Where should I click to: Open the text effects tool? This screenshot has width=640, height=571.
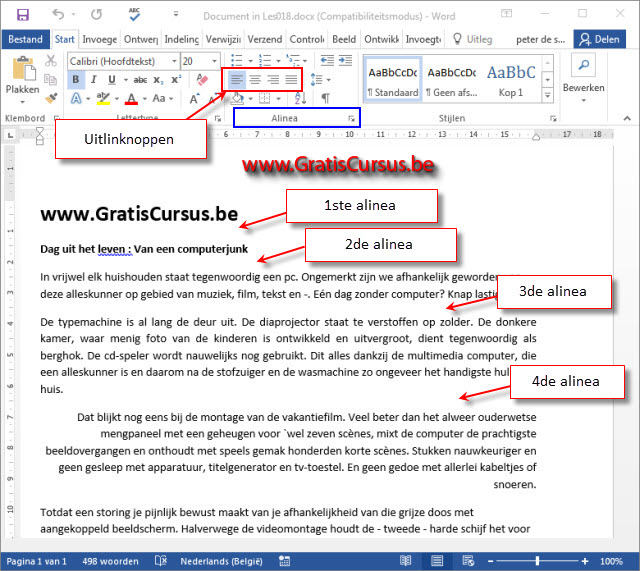[x=76, y=98]
